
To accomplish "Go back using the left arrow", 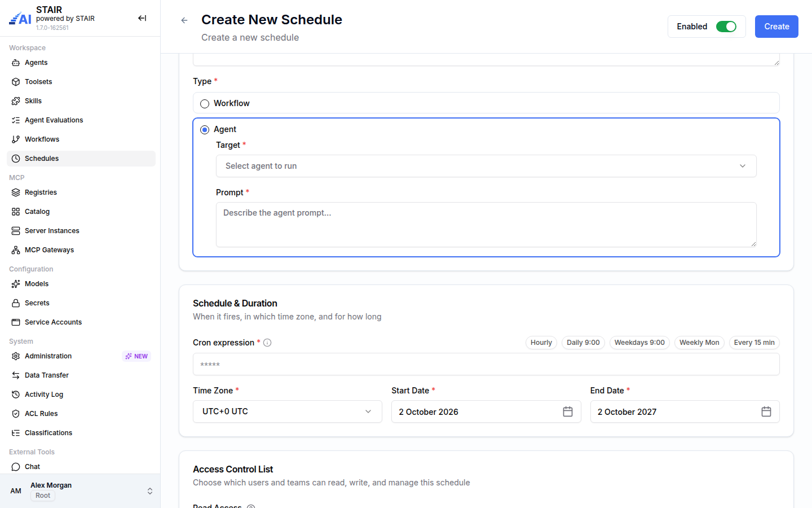I will pos(184,20).
